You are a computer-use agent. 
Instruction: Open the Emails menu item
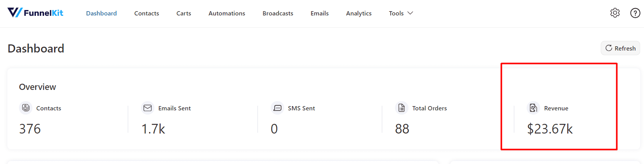pyautogui.click(x=320, y=13)
